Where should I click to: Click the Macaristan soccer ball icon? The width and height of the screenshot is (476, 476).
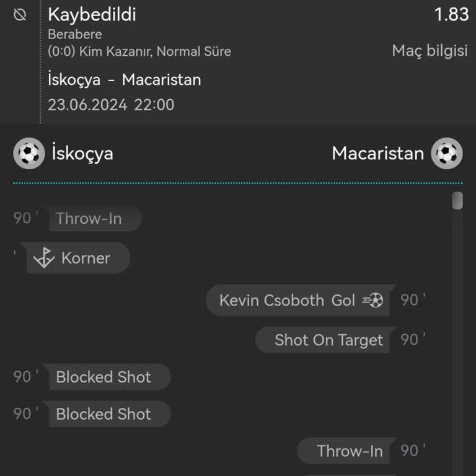(x=447, y=153)
